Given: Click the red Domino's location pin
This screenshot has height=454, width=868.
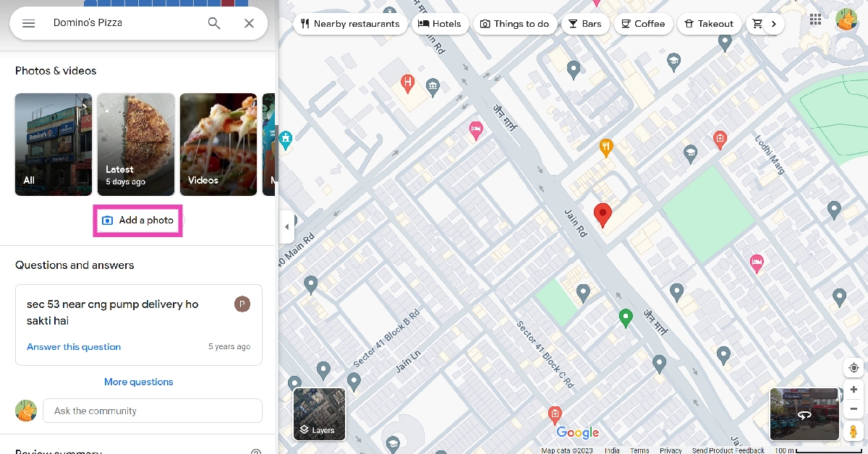Looking at the screenshot, I should 603,215.
